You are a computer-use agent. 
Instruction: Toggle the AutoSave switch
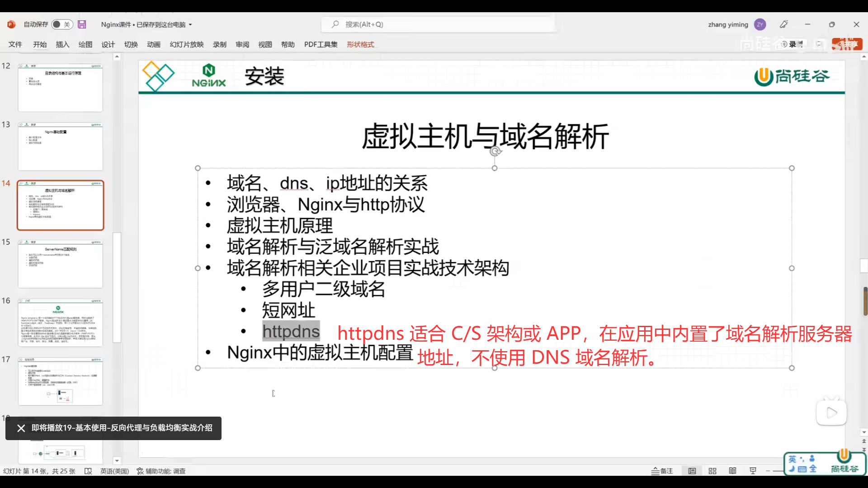[62, 24]
